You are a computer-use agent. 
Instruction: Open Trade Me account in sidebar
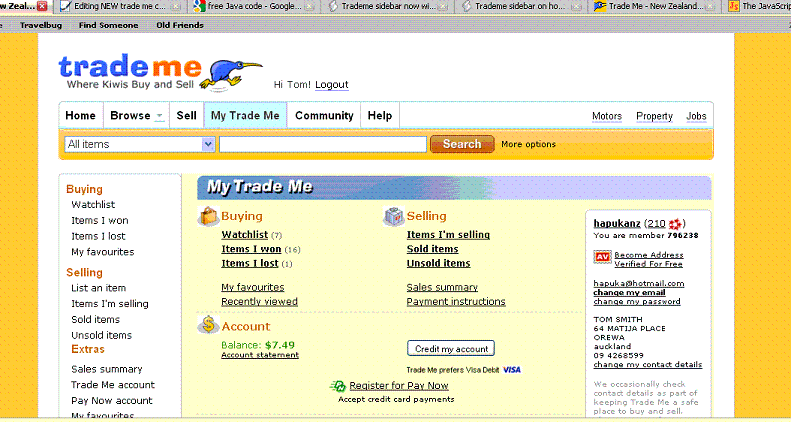coord(113,385)
